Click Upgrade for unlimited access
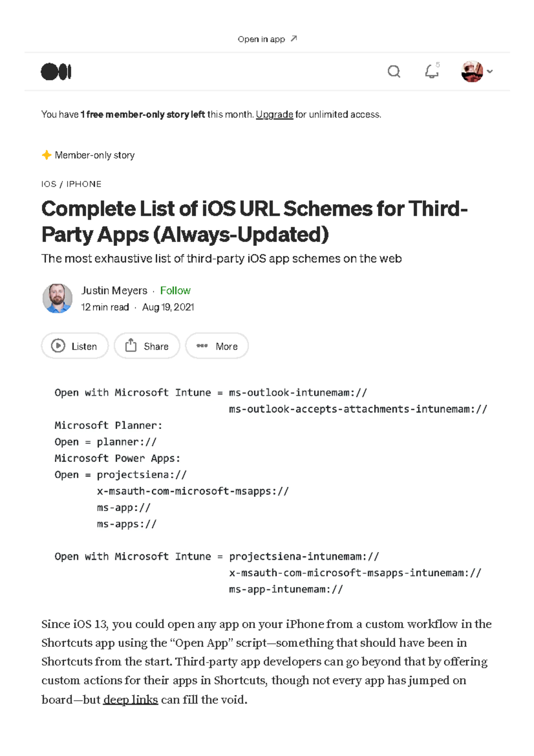The height and width of the screenshot is (756, 534). (x=274, y=114)
